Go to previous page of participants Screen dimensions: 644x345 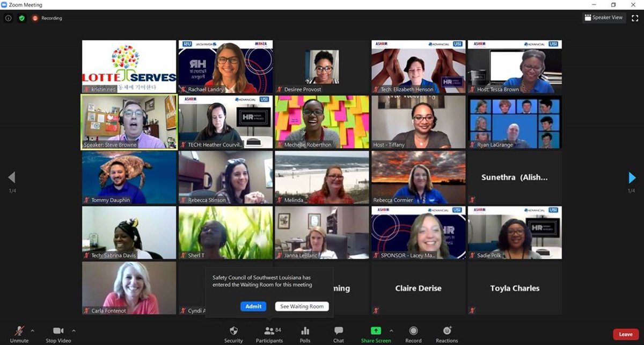pos(11,178)
